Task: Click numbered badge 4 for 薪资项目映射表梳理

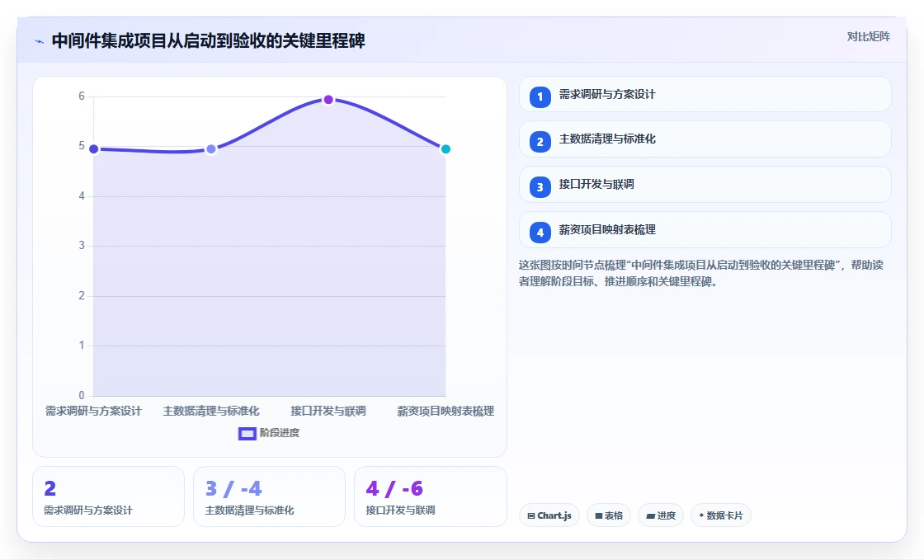Action: pos(540,233)
